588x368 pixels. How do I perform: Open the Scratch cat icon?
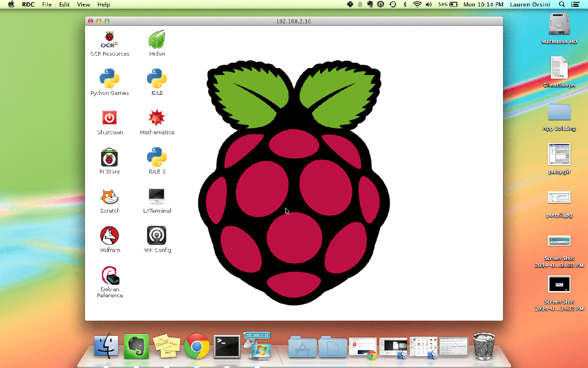[x=109, y=197]
